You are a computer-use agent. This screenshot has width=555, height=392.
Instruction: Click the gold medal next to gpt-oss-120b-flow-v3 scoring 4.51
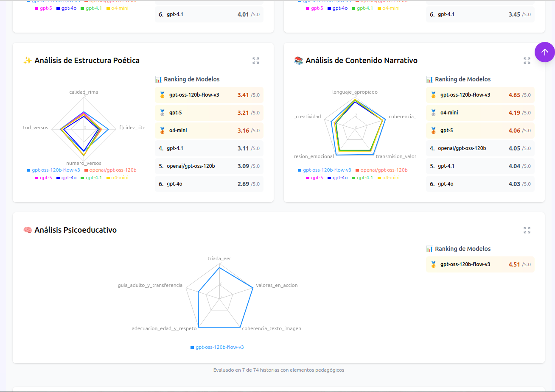point(433,264)
